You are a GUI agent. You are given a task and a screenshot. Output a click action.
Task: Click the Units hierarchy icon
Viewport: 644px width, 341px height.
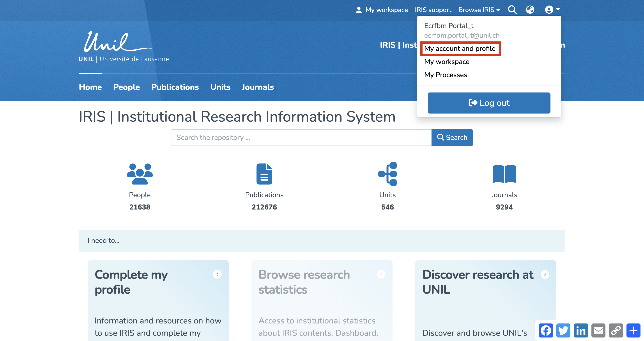click(x=387, y=174)
